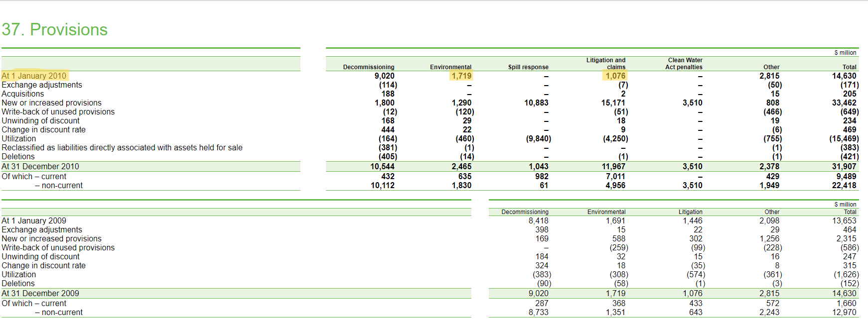The width and height of the screenshot is (868, 322).
Task: Click total new provisions value 33,462
Action: pyautogui.click(x=844, y=103)
